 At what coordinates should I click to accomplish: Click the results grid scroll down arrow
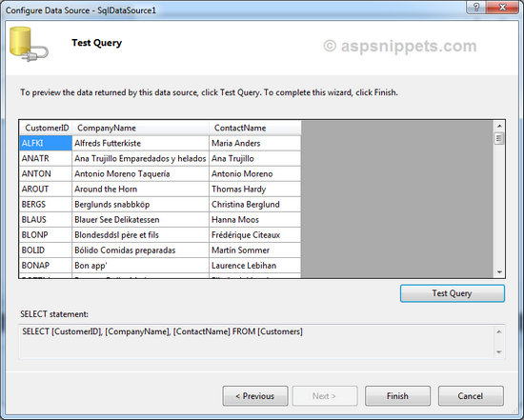(x=499, y=272)
